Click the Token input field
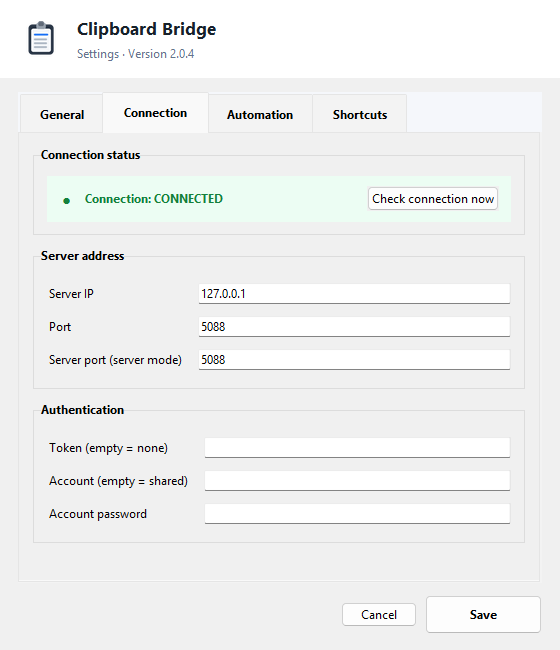This screenshot has width=560, height=650. (x=357, y=448)
